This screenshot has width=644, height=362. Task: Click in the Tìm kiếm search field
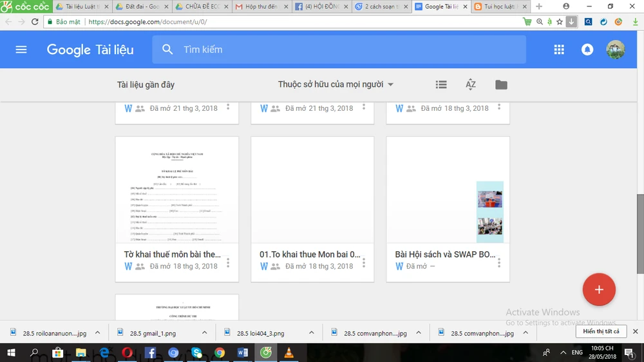point(348,50)
